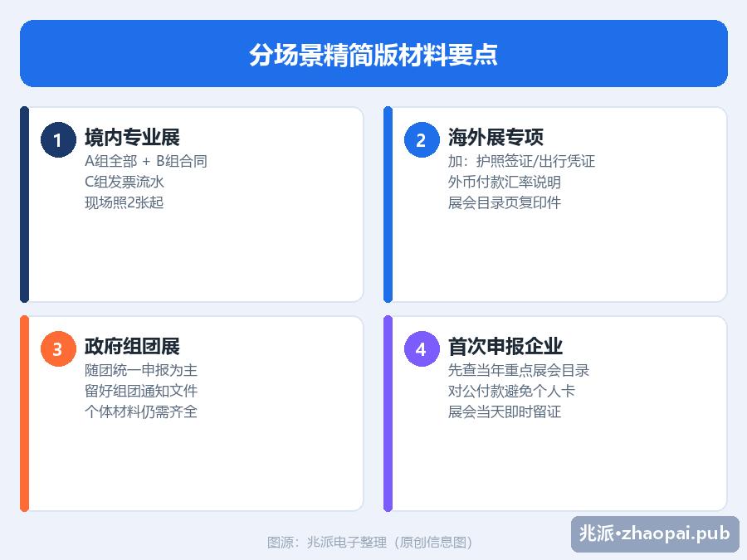Click the line C组发票流水
The image size is (747, 560).
tap(124, 182)
